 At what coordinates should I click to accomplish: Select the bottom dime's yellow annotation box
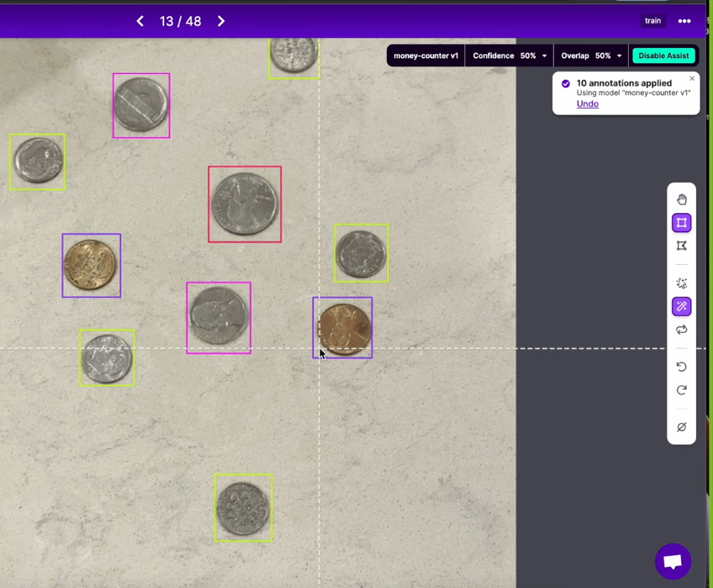(244, 507)
